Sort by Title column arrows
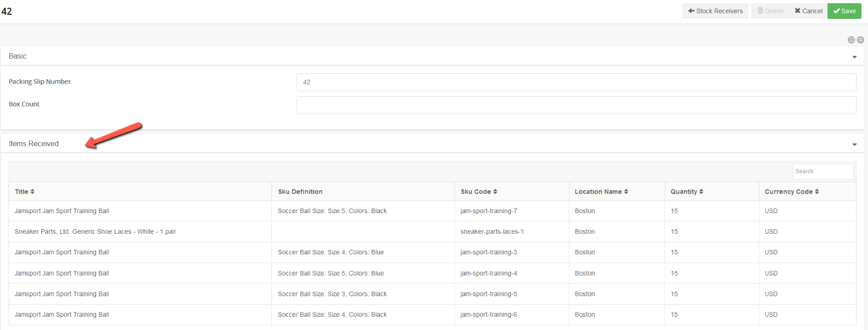This screenshot has width=868, height=330. tap(32, 191)
